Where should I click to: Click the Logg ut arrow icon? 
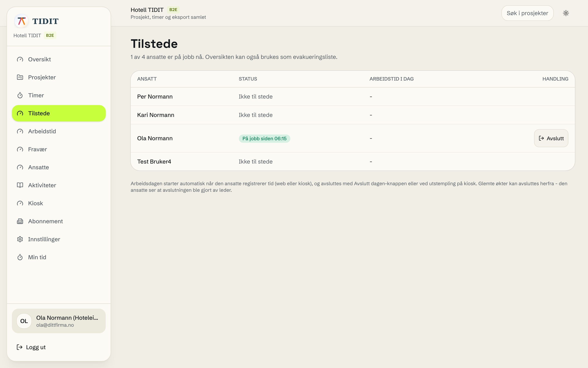19,347
